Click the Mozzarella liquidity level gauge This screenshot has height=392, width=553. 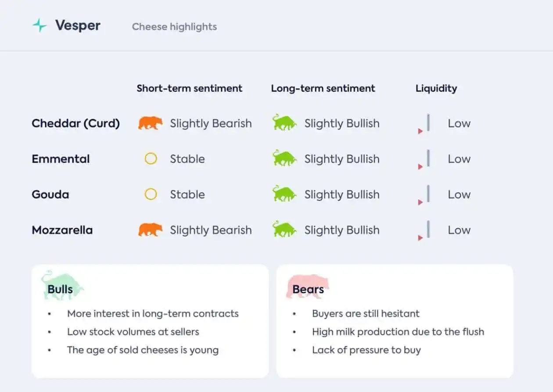click(424, 230)
